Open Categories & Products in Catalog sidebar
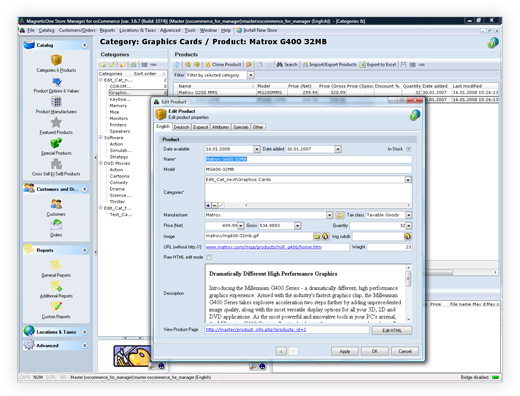This screenshot has width=520, height=396. pos(56,63)
